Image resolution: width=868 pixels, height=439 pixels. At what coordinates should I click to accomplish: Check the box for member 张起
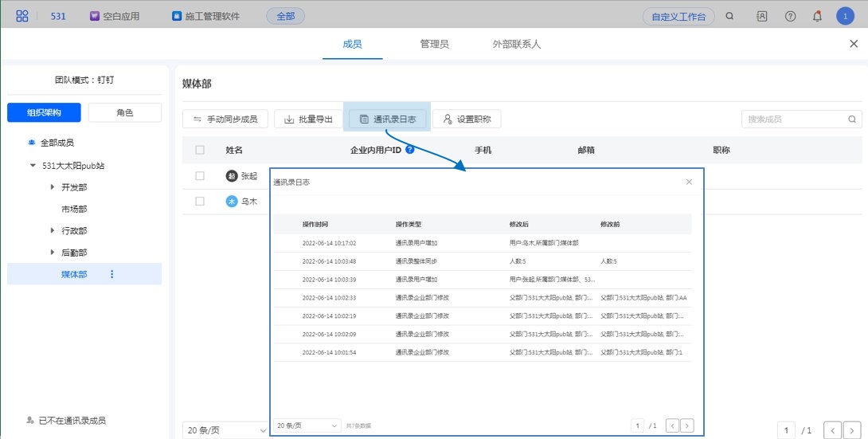[200, 176]
